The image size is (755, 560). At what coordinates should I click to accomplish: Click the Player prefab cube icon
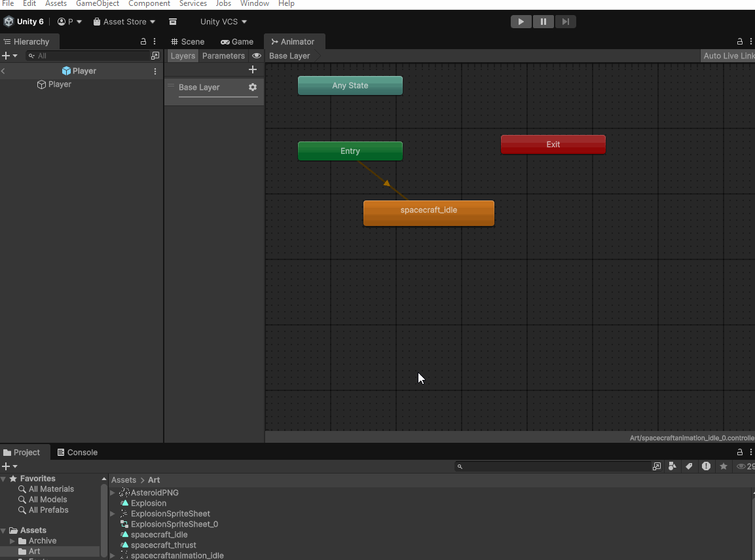click(66, 71)
